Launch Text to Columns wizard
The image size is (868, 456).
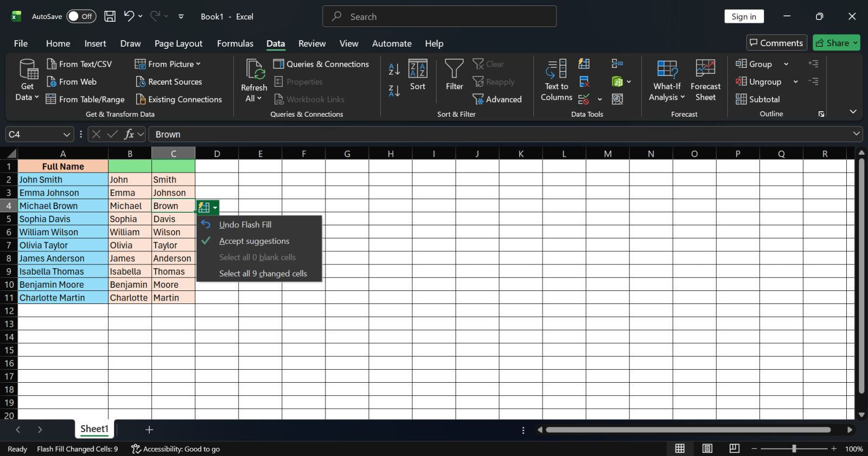coord(557,80)
